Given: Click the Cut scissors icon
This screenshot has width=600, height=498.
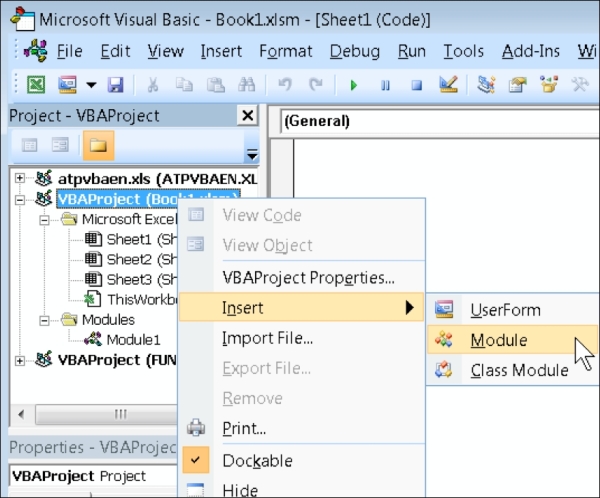Looking at the screenshot, I should 153,85.
